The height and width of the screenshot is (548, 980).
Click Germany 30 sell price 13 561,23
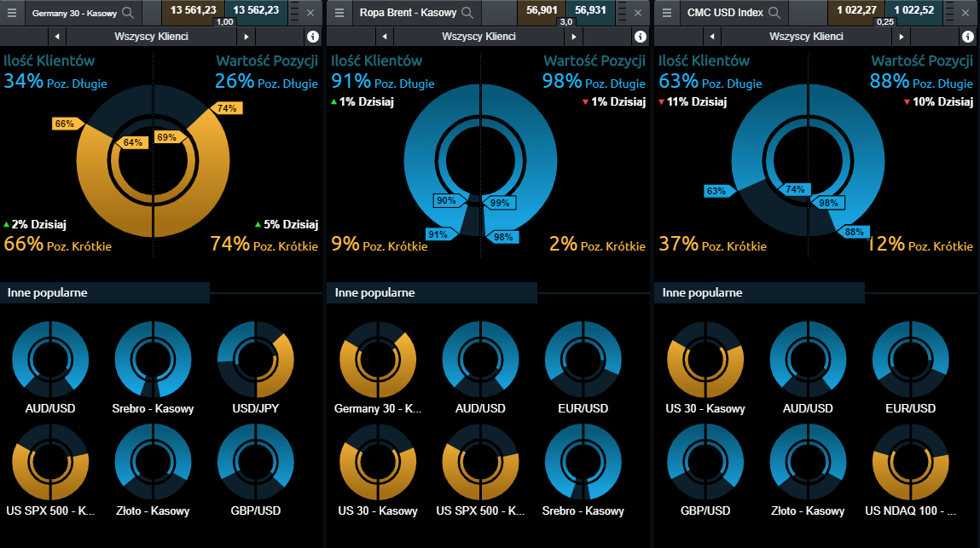coord(192,10)
